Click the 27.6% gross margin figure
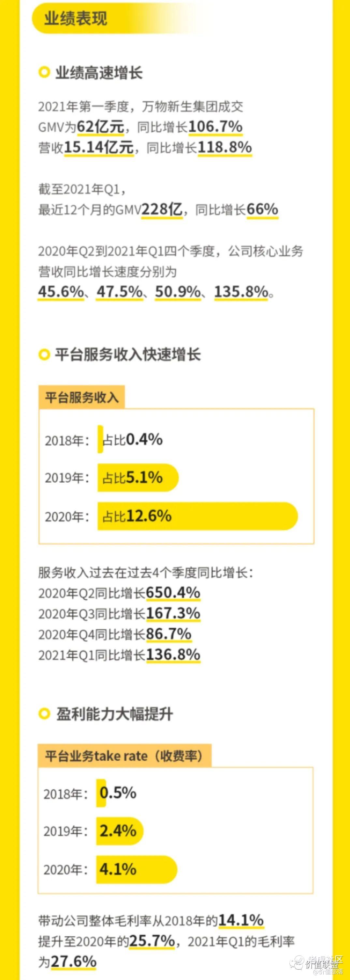This screenshot has height=980, width=350. (x=73, y=961)
